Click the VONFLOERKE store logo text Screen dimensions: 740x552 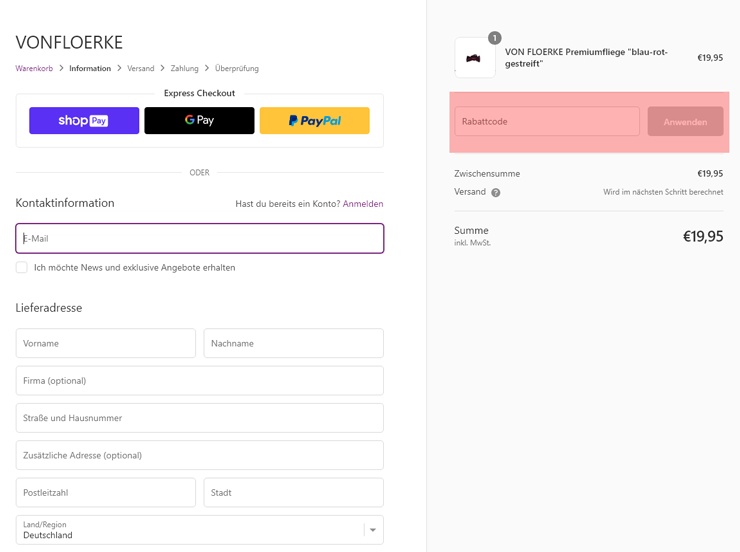point(69,42)
